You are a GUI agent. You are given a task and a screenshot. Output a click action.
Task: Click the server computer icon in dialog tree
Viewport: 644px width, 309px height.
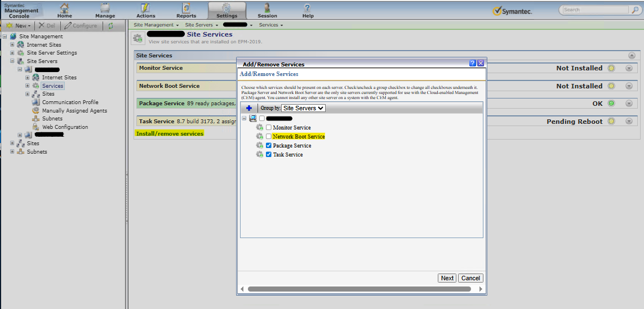coord(253,119)
